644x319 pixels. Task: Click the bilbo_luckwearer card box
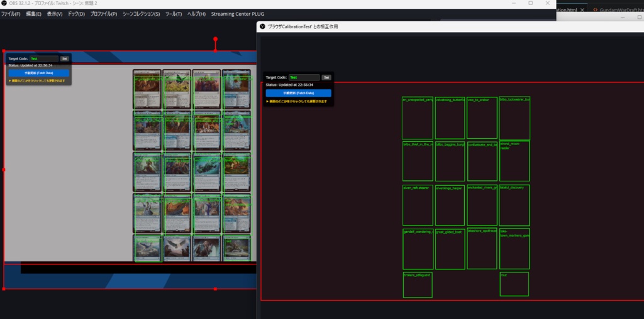coord(514,118)
